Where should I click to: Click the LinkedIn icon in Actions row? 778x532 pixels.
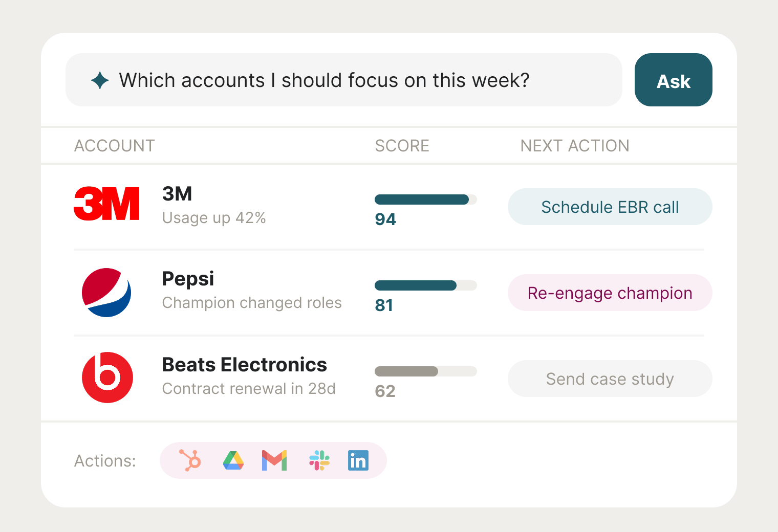coord(358,460)
